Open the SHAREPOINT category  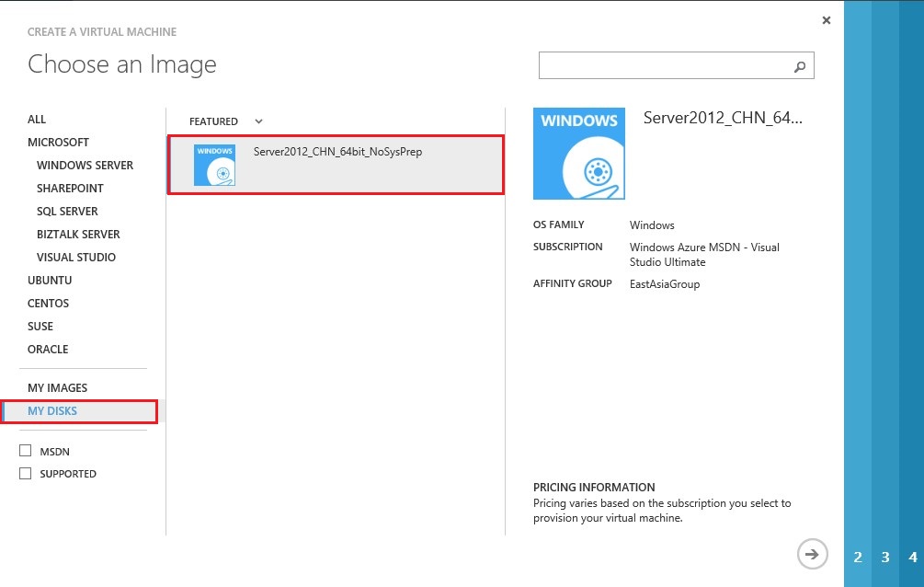[x=70, y=189]
